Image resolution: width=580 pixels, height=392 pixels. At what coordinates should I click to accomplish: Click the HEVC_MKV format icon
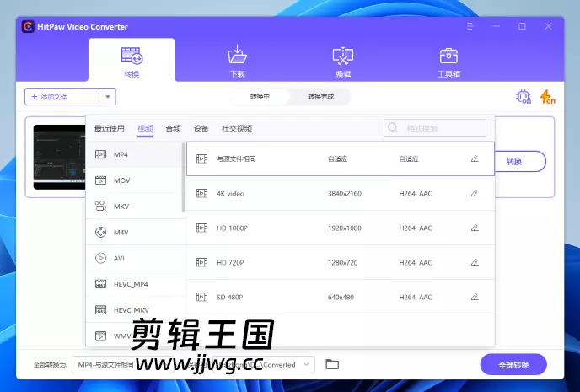pyautogui.click(x=100, y=310)
